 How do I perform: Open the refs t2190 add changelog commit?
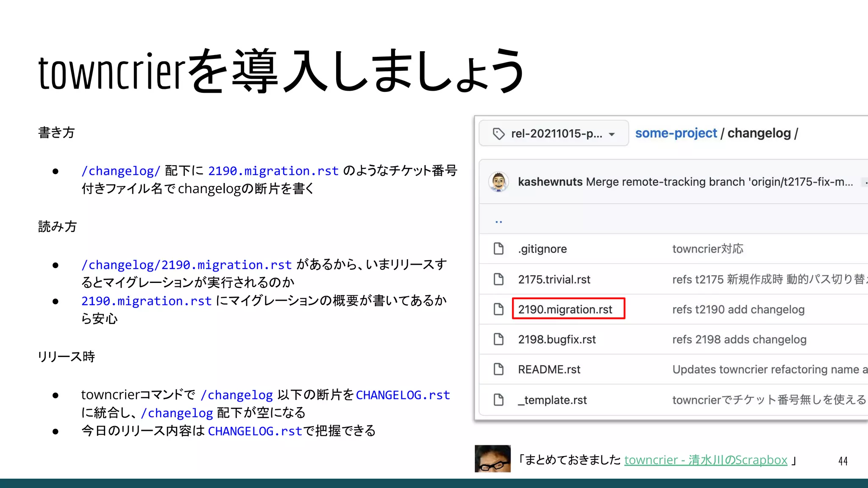tap(738, 310)
